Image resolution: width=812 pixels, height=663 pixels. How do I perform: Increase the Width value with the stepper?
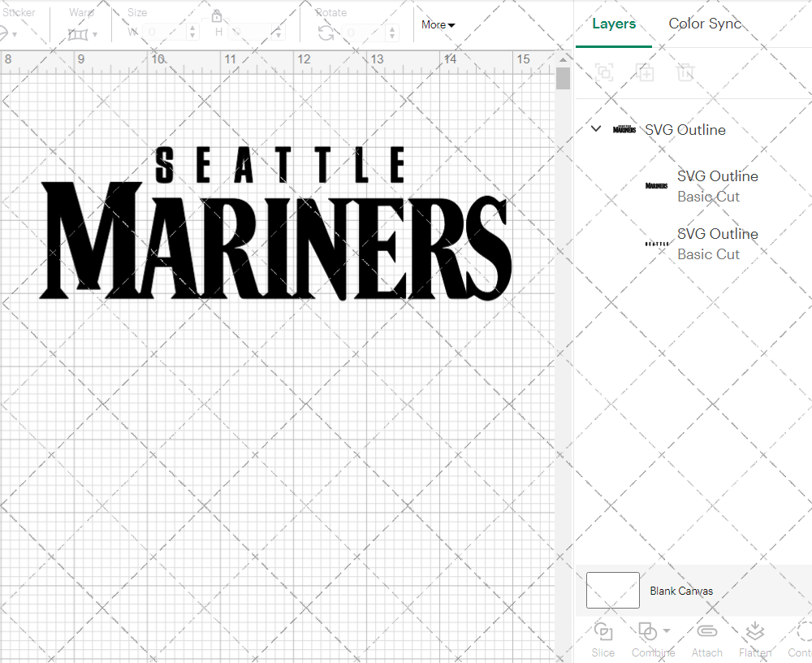[192, 27]
